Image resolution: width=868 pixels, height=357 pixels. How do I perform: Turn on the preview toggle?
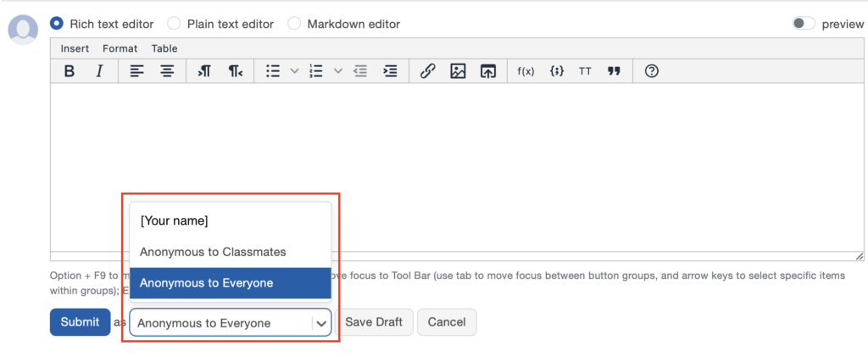pos(803,24)
